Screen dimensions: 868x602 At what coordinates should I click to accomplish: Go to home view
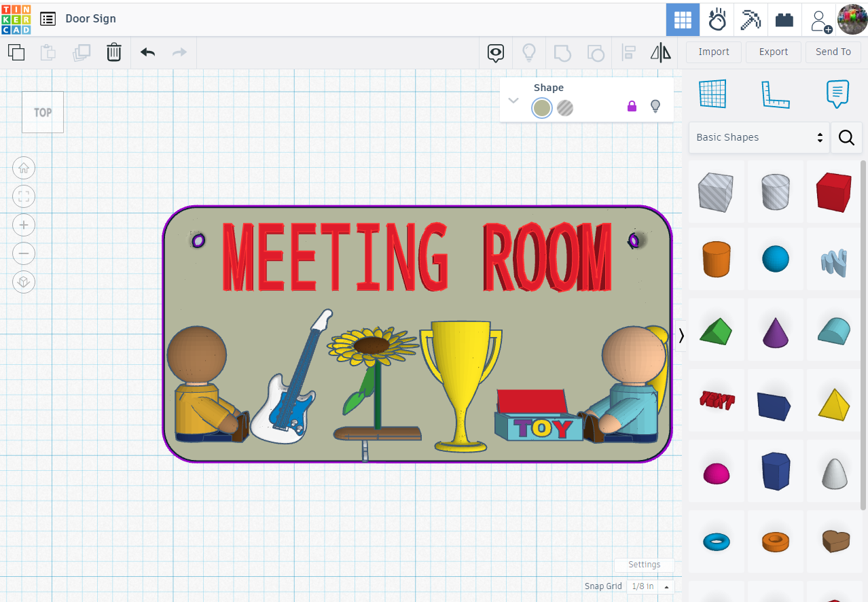24,168
